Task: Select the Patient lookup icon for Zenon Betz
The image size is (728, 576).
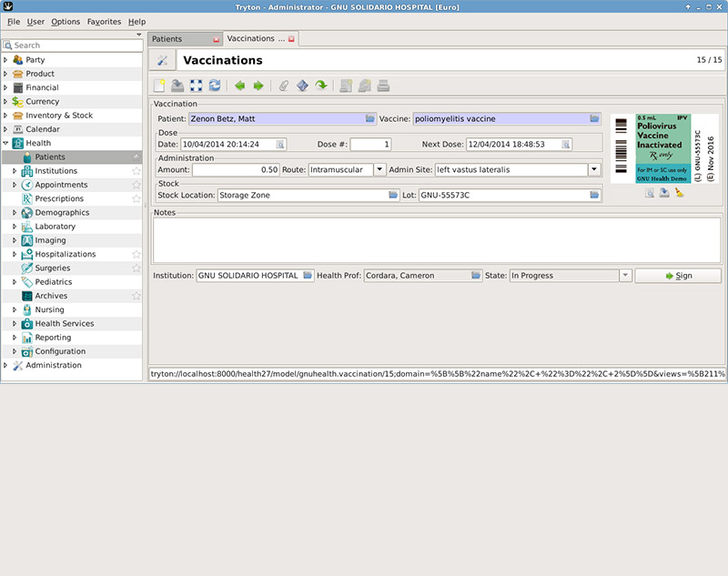Action: pos(369,118)
